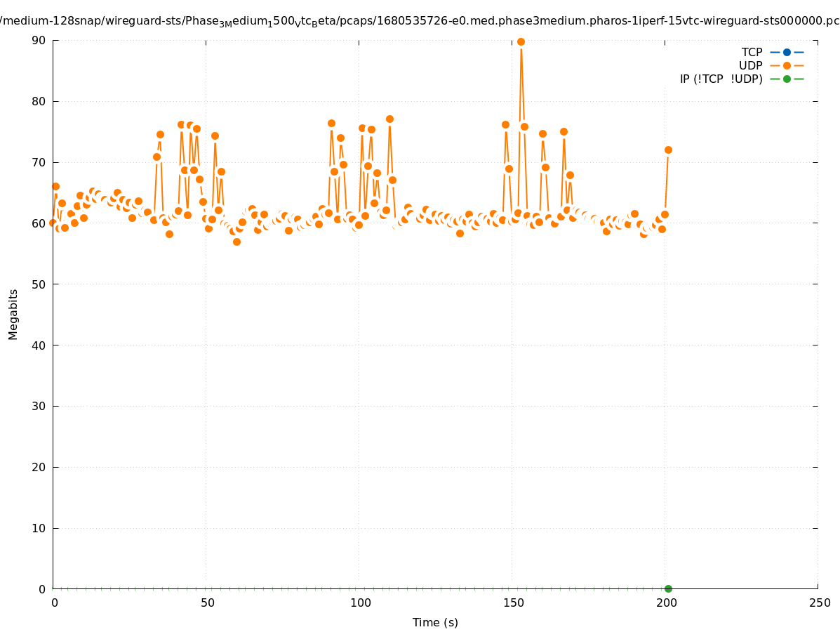The image size is (840, 632).
Task: Select the UDP legend label
Action: (750, 65)
